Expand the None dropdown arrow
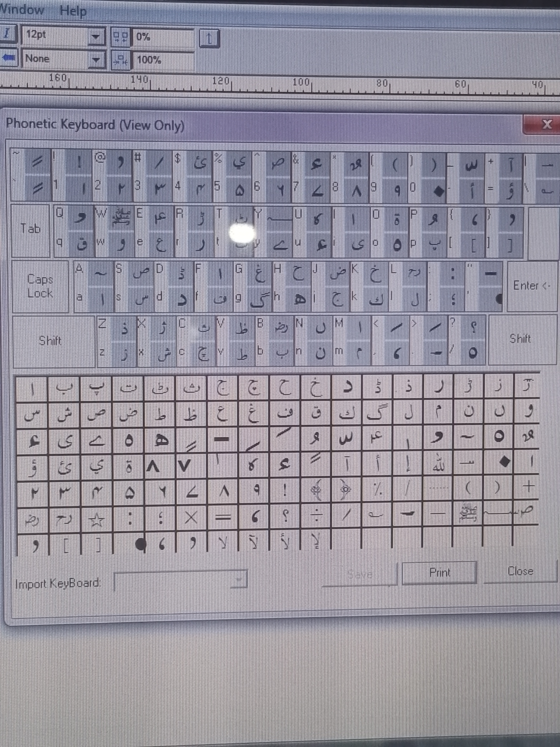This screenshot has width=560, height=747. [x=96, y=60]
